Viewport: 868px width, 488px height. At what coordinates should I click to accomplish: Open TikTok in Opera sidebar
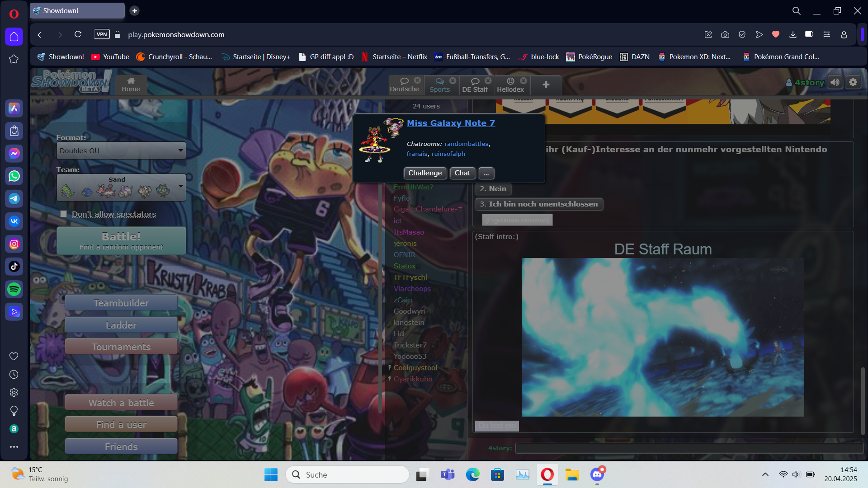pos(14,266)
